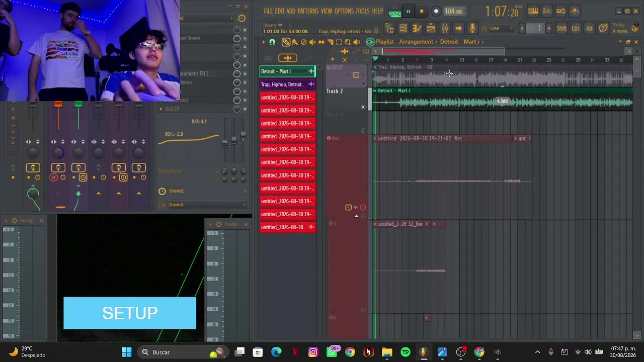The width and height of the screenshot is (644, 362).
Task: Click the Windows Start button
Action: click(x=126, y=352)
